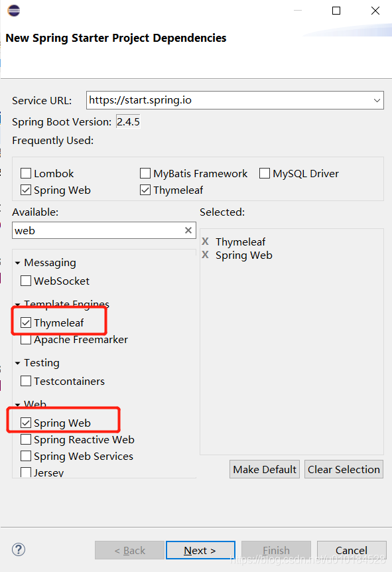Check Apache Freemarker template engine
The height and width of the screenshot is (572, 392).
pyautogui.click(x=26, y=340)
